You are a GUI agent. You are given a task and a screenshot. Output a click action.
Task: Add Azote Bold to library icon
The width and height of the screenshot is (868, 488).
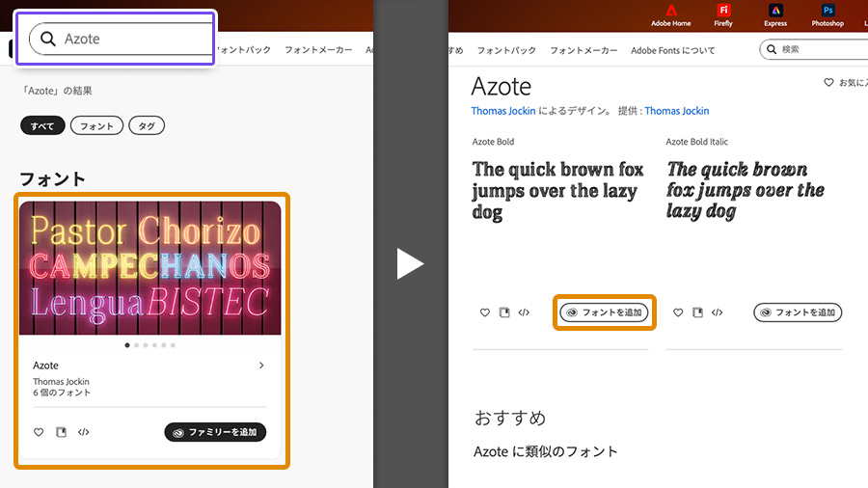pyautogui.click(x=504, y=312)
